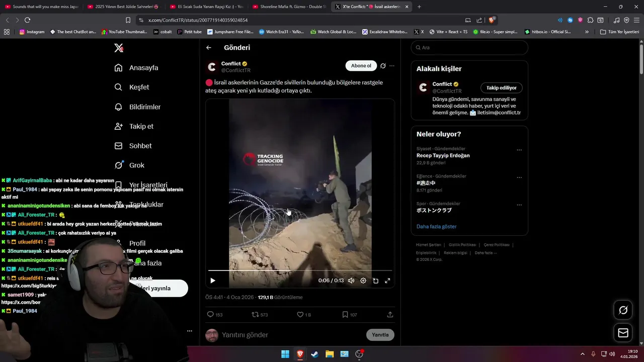Click the bookmark icon left of the address bar
Screen dimensions: 644x362
click(x=128, y=20)
